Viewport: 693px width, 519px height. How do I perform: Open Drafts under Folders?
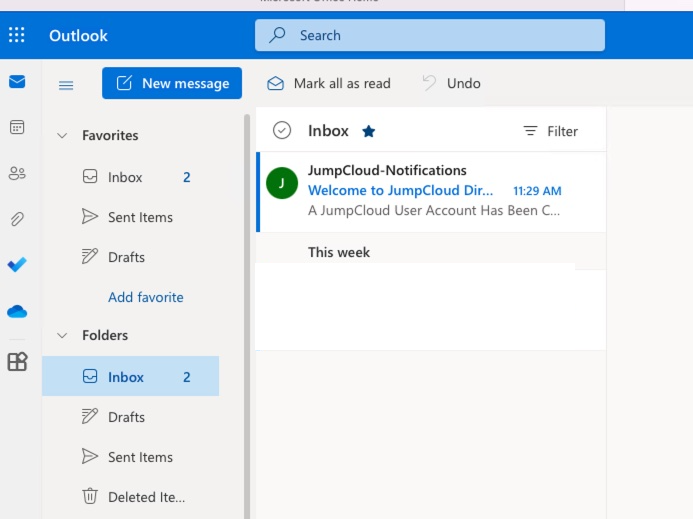131,416
